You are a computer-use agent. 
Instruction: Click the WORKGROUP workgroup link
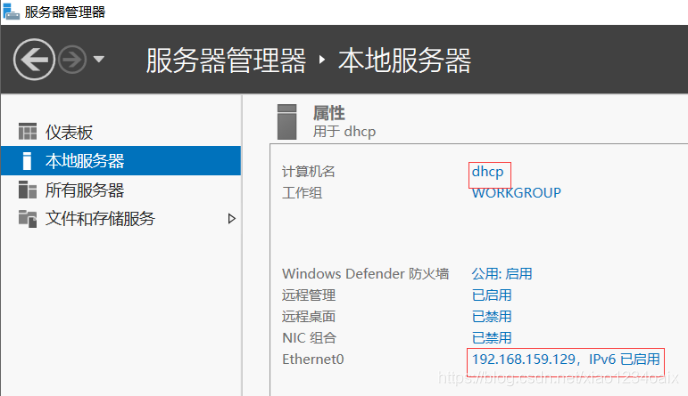click(x=516, y=193)
